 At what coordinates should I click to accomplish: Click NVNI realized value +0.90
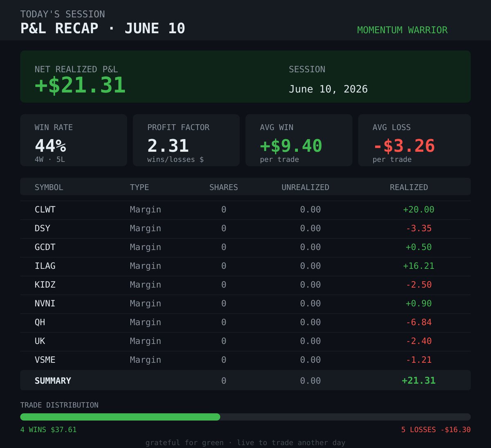pyautogui.click(x=419, y=303)
